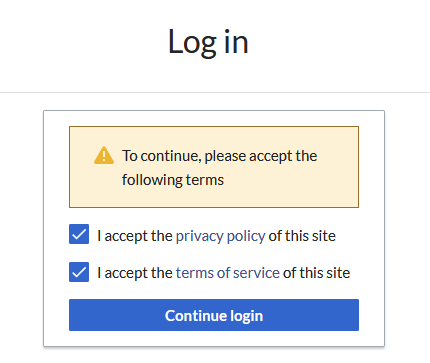This screenshot has width=430, height=363.
Task: Click the word 'privacy' in the policy link
Action: [199, 236]
